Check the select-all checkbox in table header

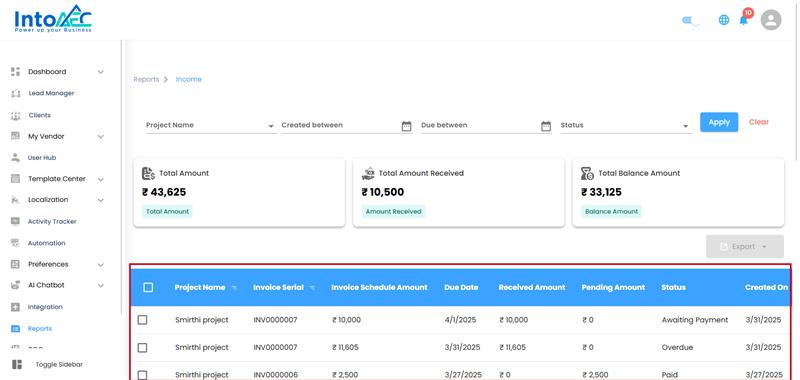click(148, 288)
